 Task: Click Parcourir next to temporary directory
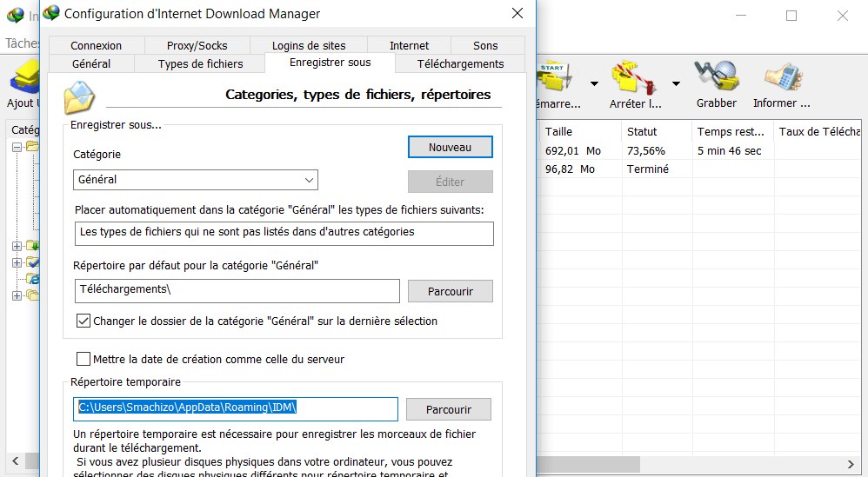449,409
